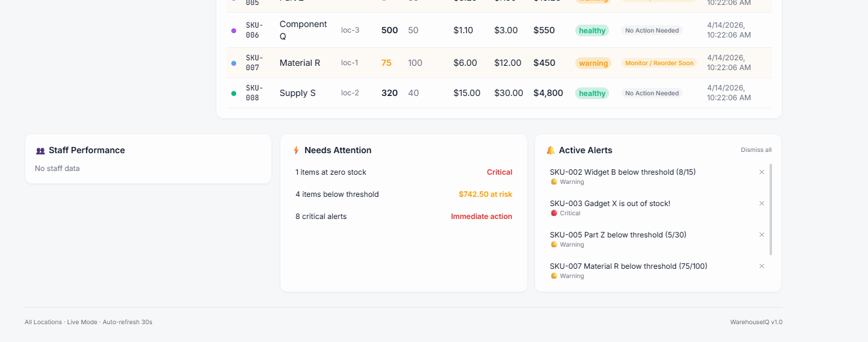Click the Staff Performance people icon
This screenshot has width=868, height=342.
[41, 151]
